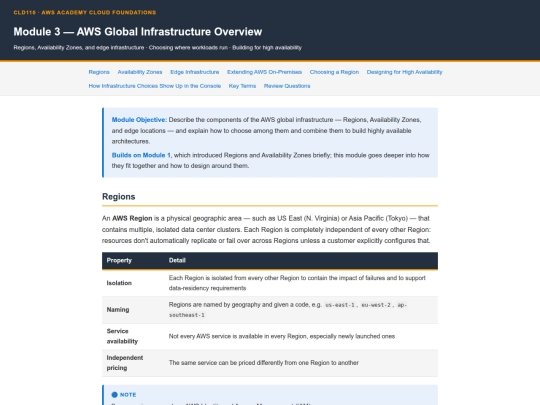Open the Availability Zones nav link
540x405 pixels.
click(x=140, y=72)
